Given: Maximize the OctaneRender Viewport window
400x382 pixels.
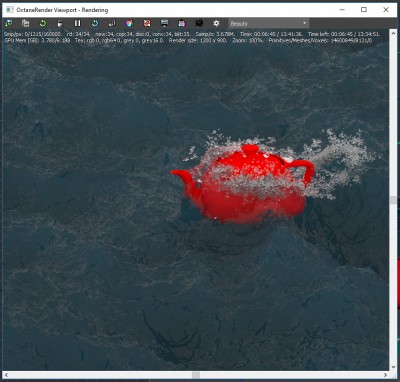Looking at the screenshot, I should click(x=364, y=10).
